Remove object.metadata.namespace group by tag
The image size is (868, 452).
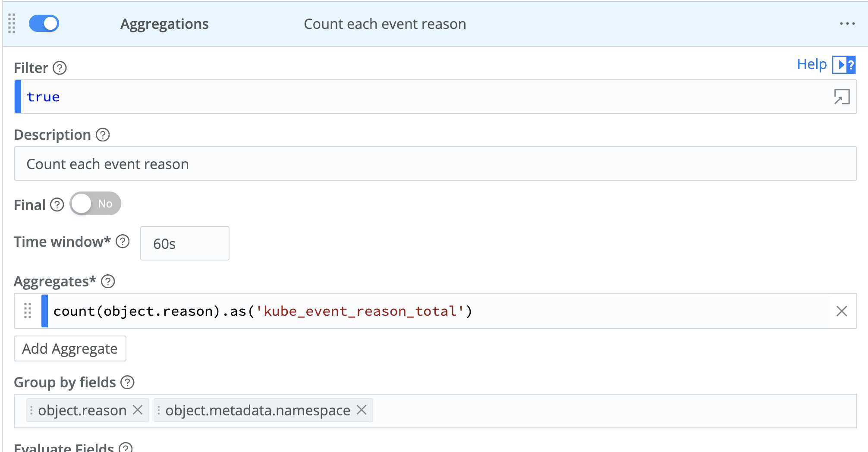[x=362, y=410]
